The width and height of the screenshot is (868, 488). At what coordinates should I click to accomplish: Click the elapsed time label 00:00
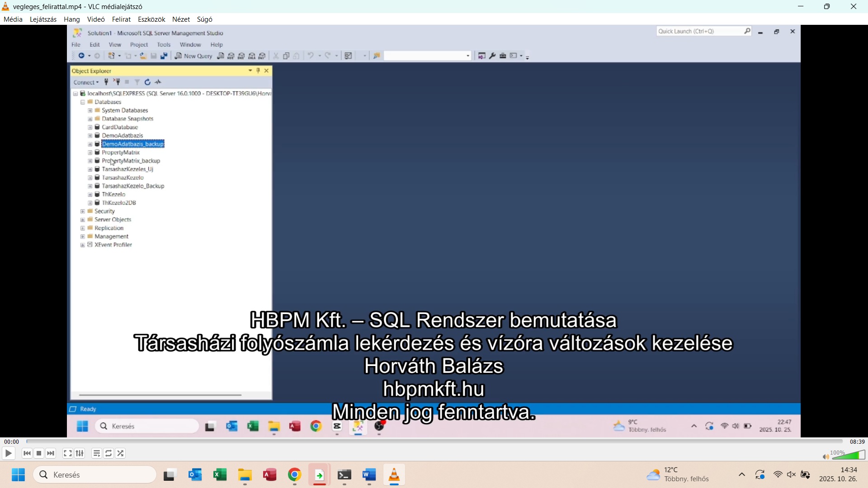(11, 442)
